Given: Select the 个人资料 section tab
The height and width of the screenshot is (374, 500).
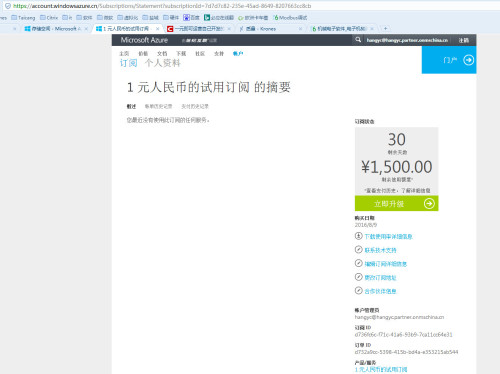Looking at the screenshot, I should 163,63.
